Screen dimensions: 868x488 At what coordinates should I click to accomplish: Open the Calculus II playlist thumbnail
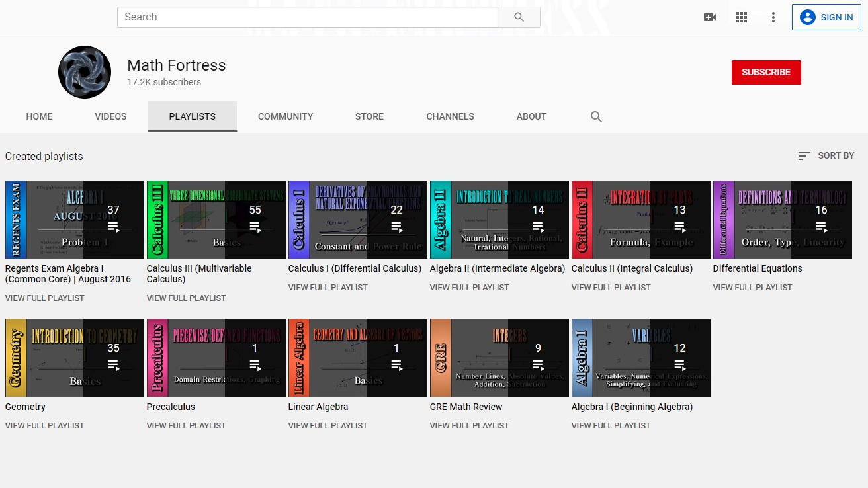(x=641, y=220)
